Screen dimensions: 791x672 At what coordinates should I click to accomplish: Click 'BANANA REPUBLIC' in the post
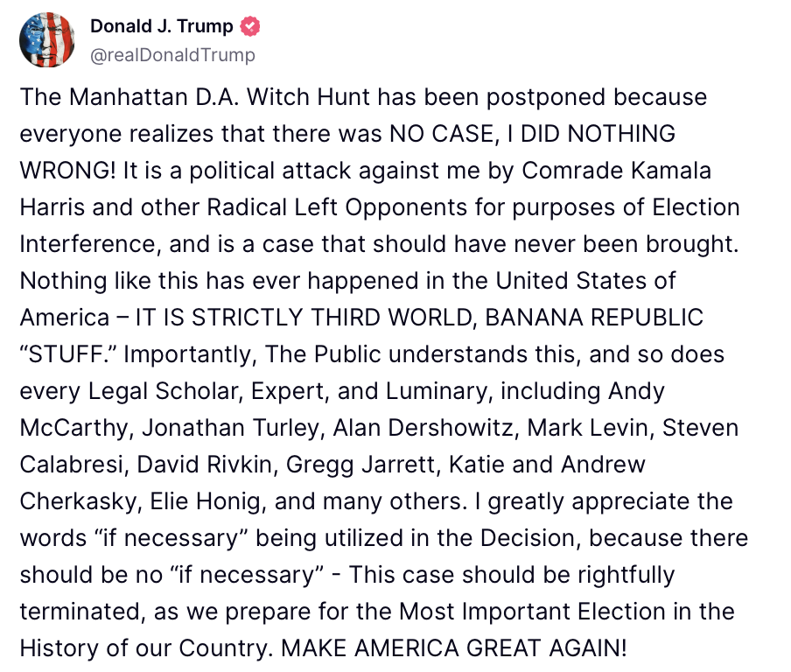(x=594, y=318)
